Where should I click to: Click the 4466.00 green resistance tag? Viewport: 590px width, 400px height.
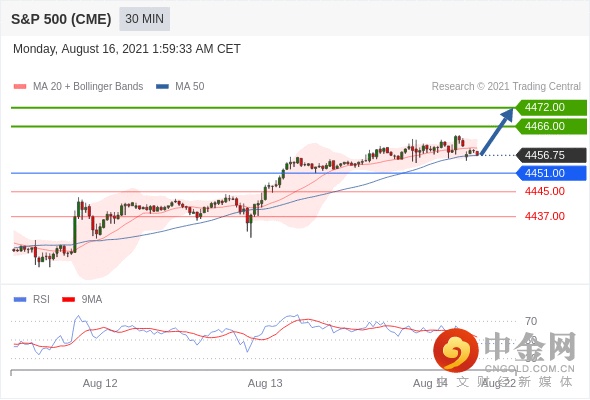[551, 126]
